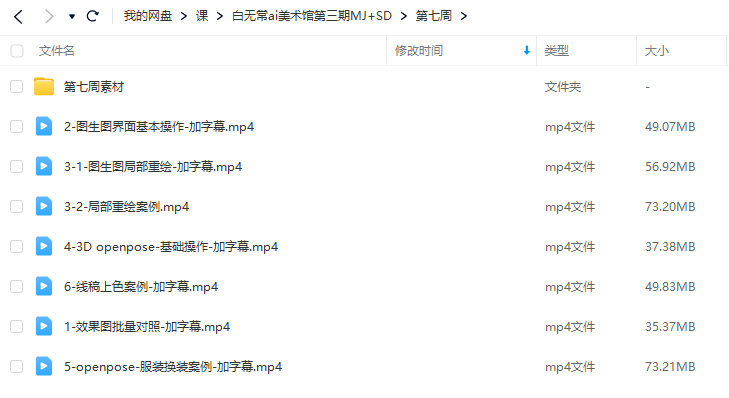This screenshot has width=729, height=398.
Task: Expand chevron after 白无常ai美术馆第三期MJ+SD breadcrumb
Action: [404, 16]
